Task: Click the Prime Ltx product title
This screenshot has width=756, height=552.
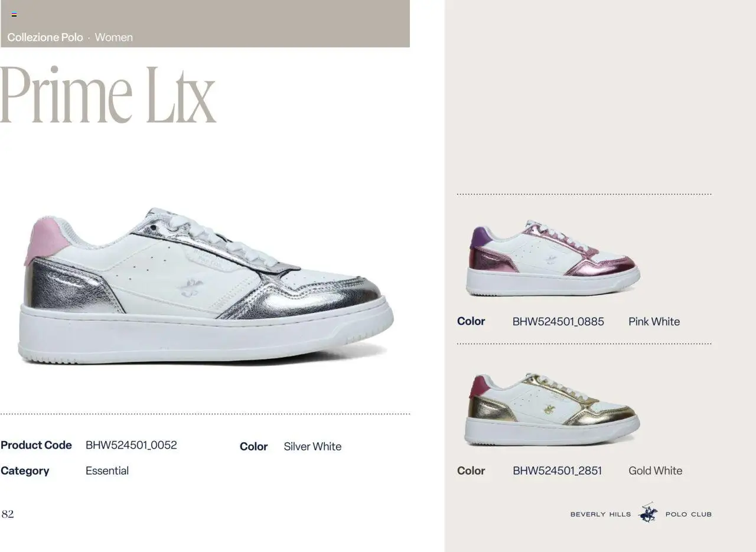Action: click(108, 94)
